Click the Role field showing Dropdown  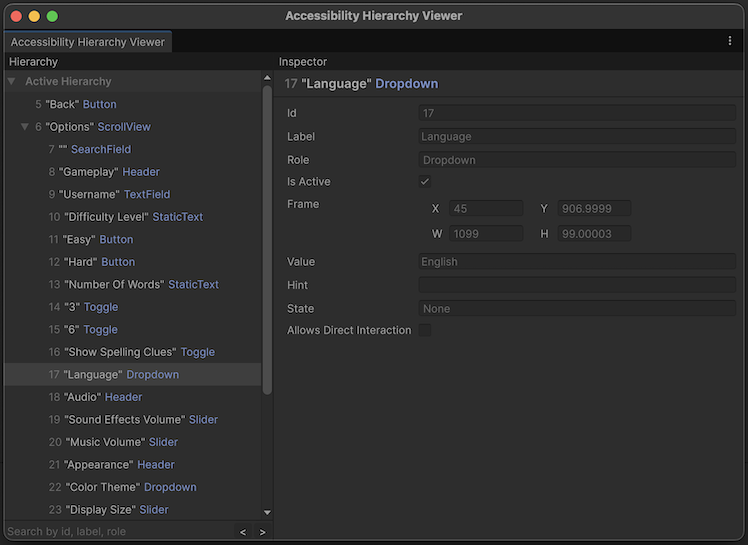click(x=577, y=160)
